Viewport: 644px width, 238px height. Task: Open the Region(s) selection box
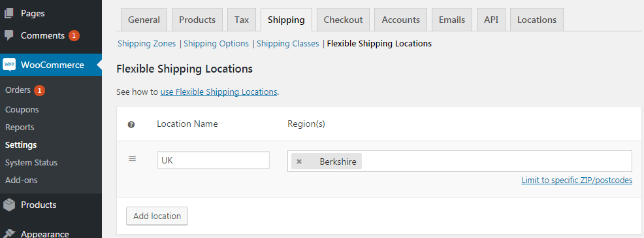coord(460,161)
